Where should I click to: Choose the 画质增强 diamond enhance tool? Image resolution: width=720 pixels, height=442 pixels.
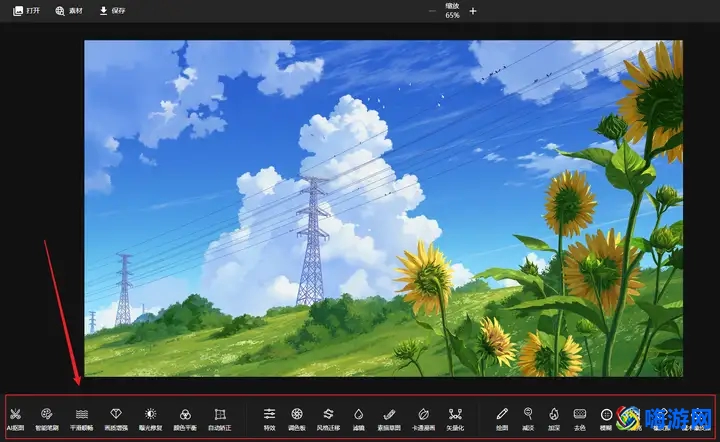tap(116, 419)
